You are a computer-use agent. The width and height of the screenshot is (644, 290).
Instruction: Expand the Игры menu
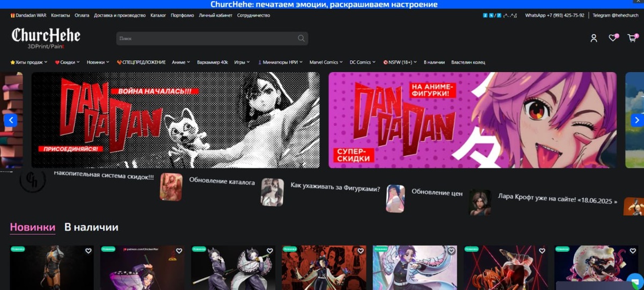[242, 62]
